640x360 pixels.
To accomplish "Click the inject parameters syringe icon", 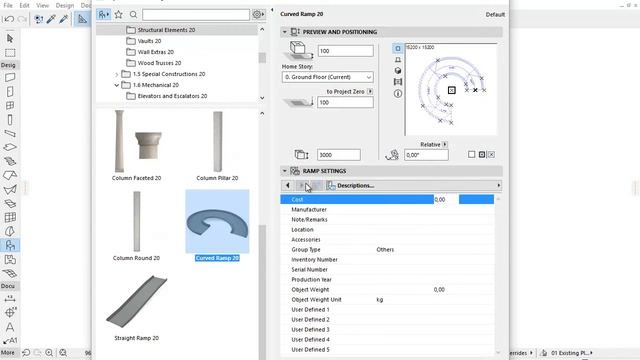I will (x=64, y=19).
